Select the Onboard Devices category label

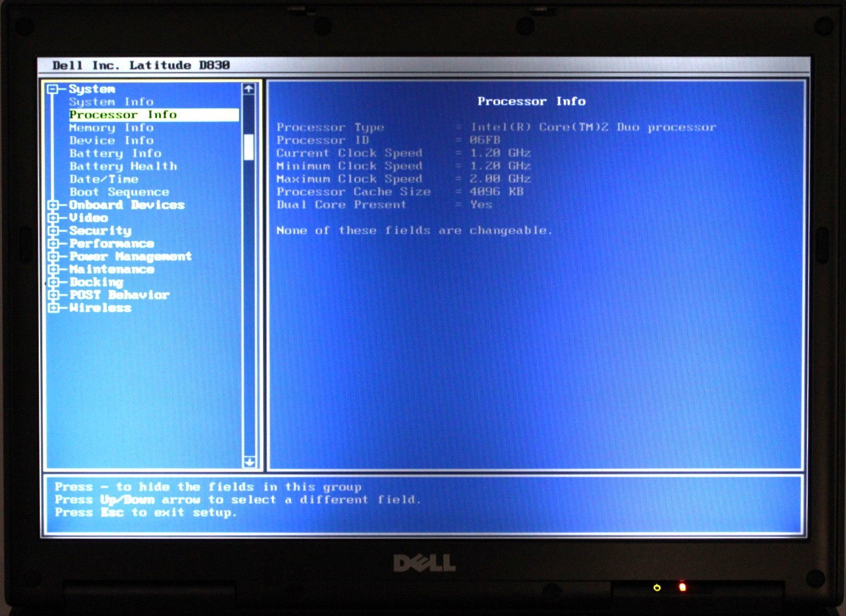coord(127,205)
